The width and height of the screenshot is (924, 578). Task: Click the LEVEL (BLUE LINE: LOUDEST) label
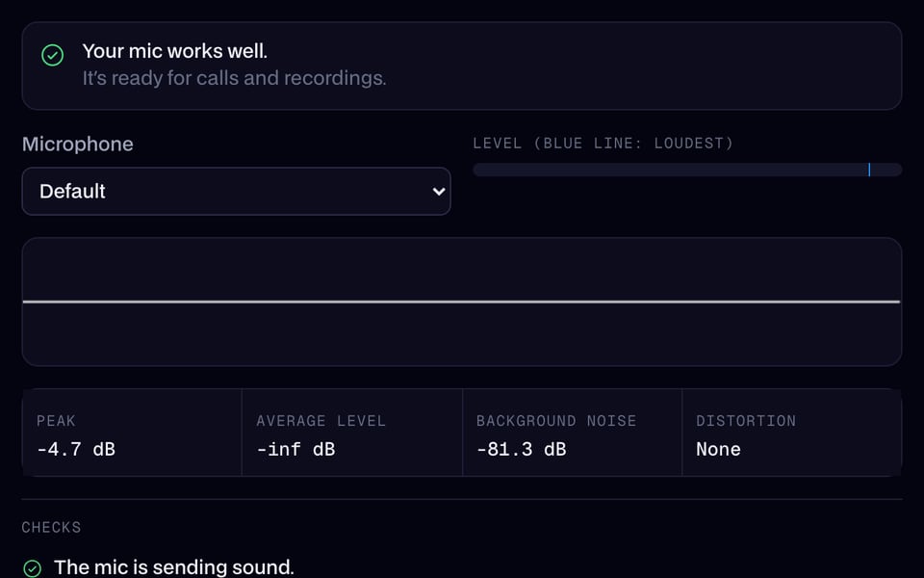tap(603, 144)
